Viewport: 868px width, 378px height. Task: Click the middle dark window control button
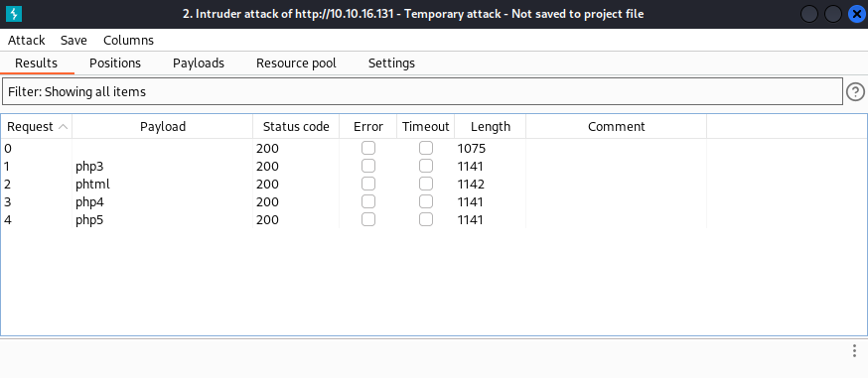click(x=833, y=14)
